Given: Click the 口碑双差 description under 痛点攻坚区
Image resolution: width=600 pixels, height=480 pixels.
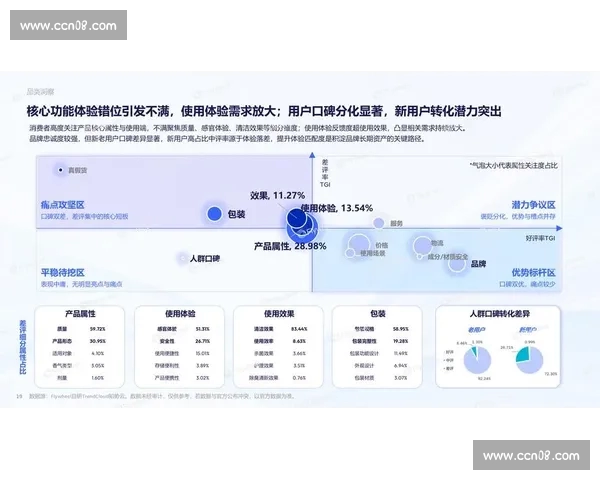Looking at the screenshot, I should coord(85,217).
